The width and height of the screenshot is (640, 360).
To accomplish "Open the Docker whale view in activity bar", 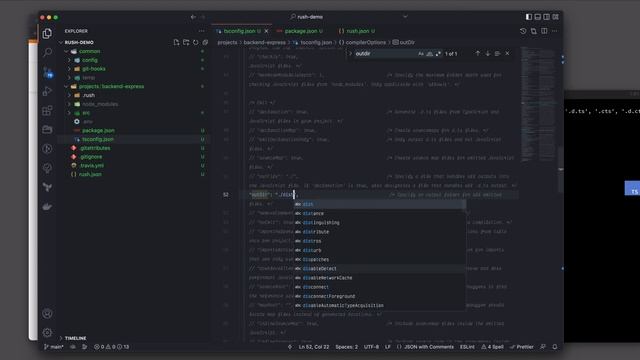I will coord(47,207).
